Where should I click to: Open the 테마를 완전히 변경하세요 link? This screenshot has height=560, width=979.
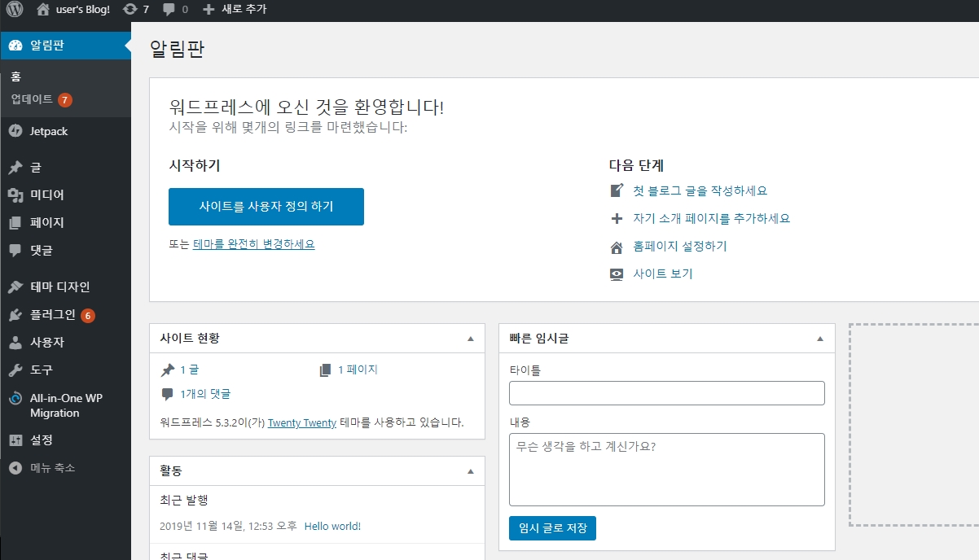254,244
